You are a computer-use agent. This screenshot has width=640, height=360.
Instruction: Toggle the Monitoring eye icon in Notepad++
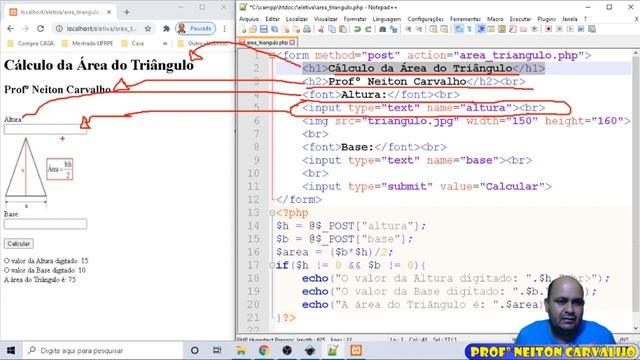[x=534, y=29]
